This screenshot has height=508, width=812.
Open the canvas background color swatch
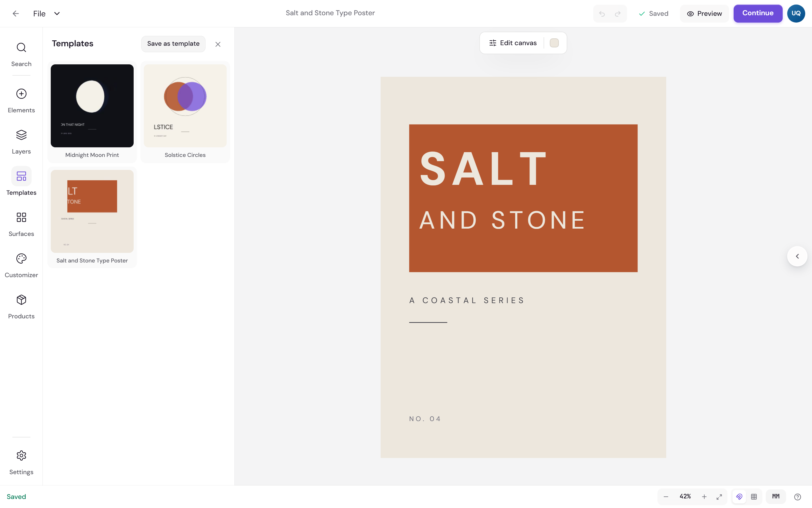pos(554,43)
